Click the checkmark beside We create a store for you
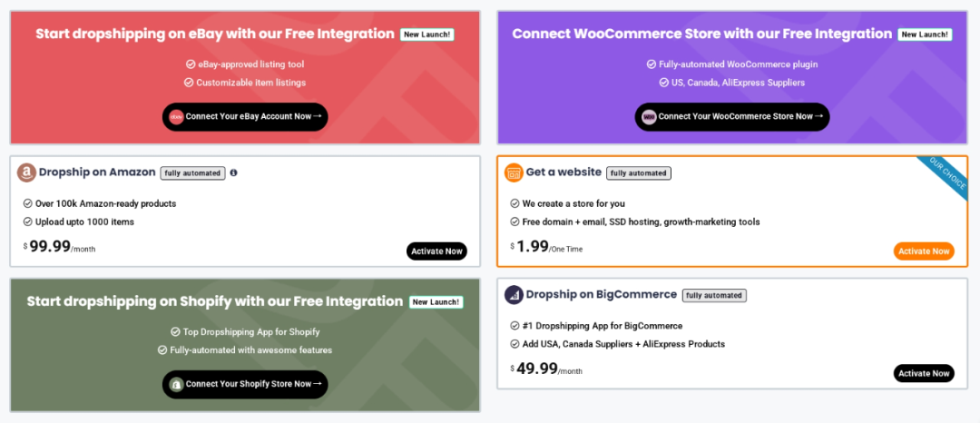The image size is (980, 423). 515,203
